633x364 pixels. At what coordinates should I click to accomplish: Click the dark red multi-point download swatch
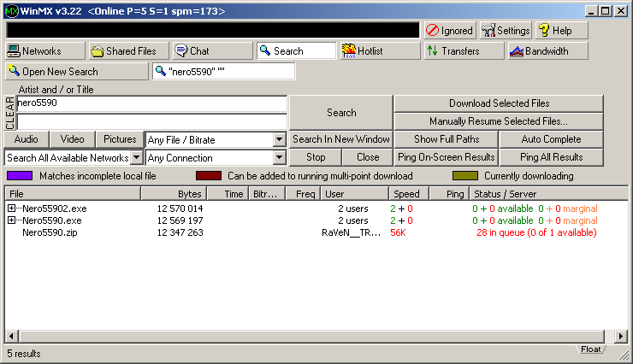[209, 176]
